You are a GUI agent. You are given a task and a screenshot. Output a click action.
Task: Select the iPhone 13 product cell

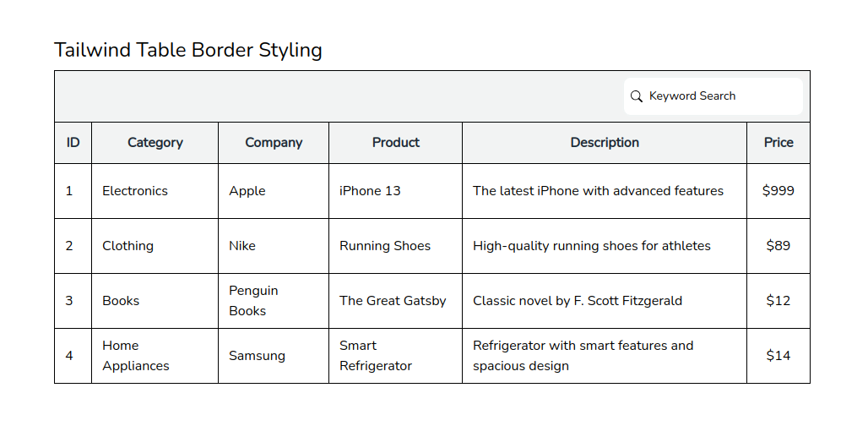point(370,191)
